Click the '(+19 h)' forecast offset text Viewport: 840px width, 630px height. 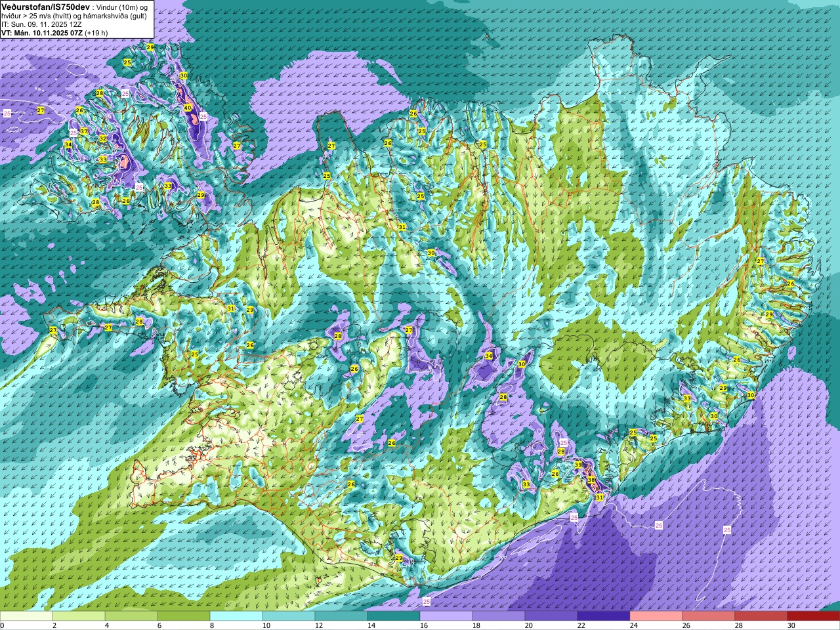pyautogui.click(x=96, y=32)
